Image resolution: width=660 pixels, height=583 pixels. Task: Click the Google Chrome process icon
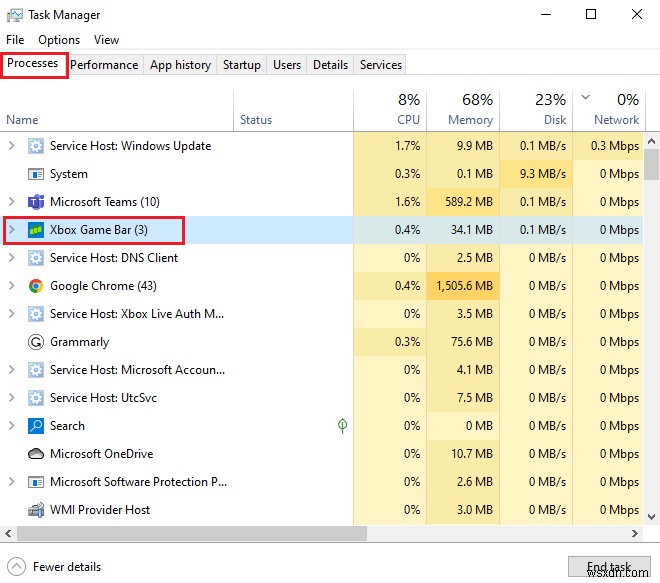click(35, 286)
